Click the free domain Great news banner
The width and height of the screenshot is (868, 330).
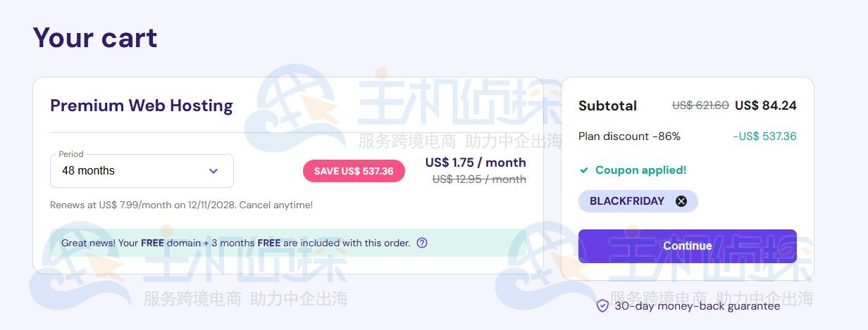pyautogui.click(x=235, y=243)
